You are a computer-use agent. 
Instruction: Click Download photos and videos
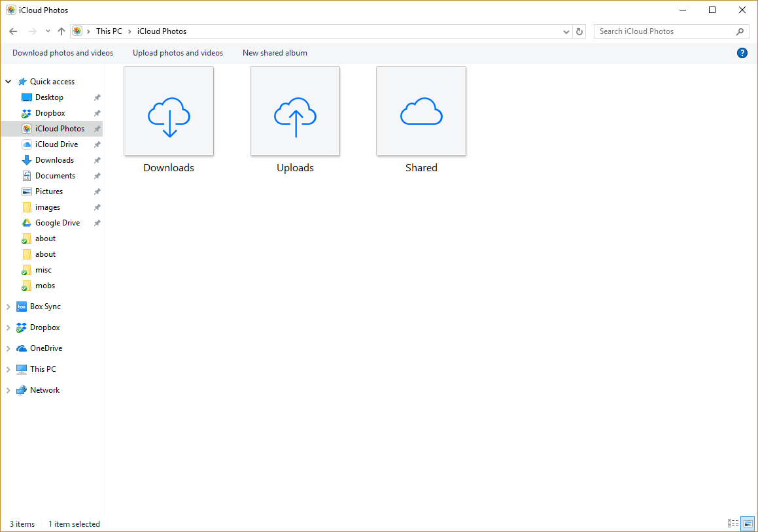(x=63, y=53)
